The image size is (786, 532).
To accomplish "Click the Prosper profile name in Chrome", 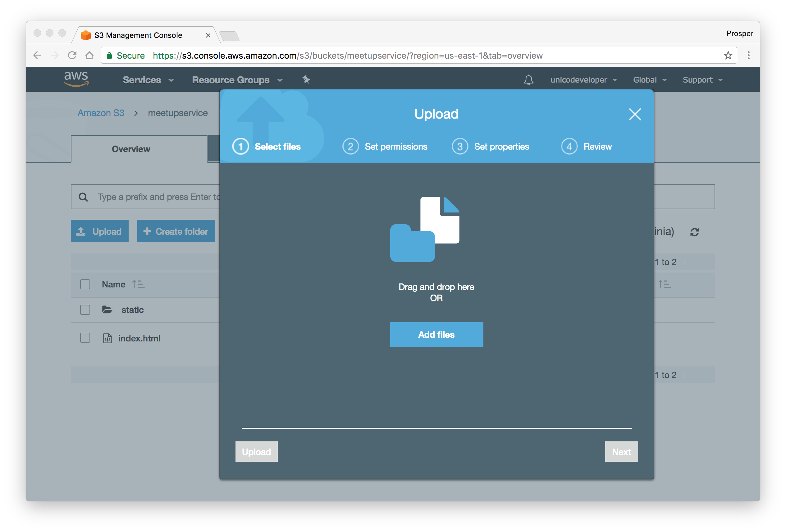I will point(740,34).
